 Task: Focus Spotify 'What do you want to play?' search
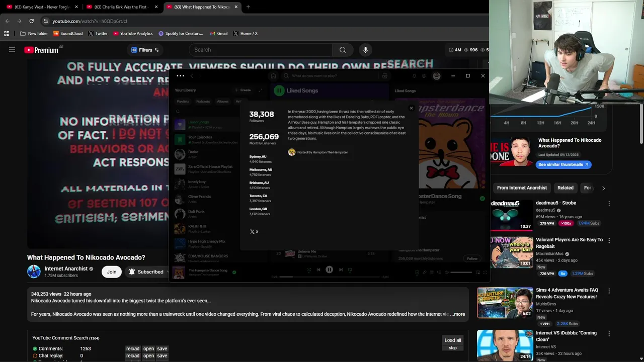pos(332,76)
